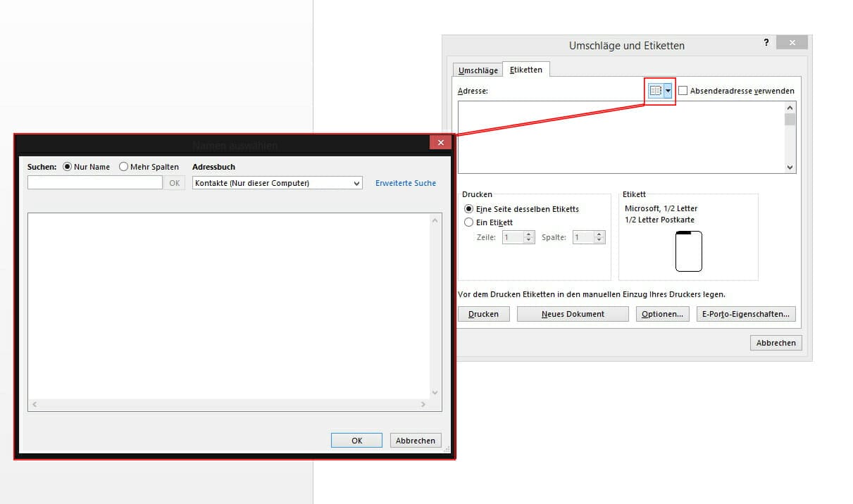Screen dimensions: 853x504
Task: Select the Ein Etikett radio option
Action: 469,222
